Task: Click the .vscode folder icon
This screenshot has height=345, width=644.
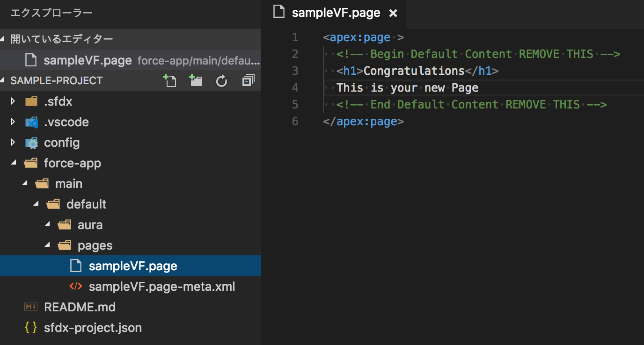Action: point(31,122)
